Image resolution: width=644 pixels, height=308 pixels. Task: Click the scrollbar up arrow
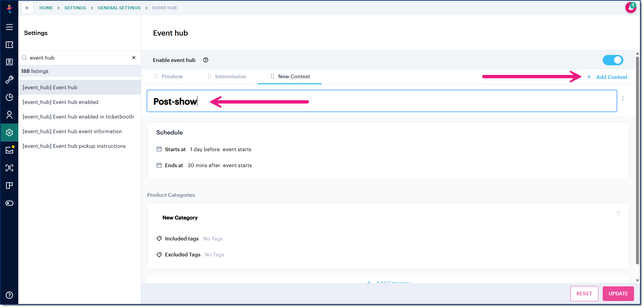pos(637,53)
